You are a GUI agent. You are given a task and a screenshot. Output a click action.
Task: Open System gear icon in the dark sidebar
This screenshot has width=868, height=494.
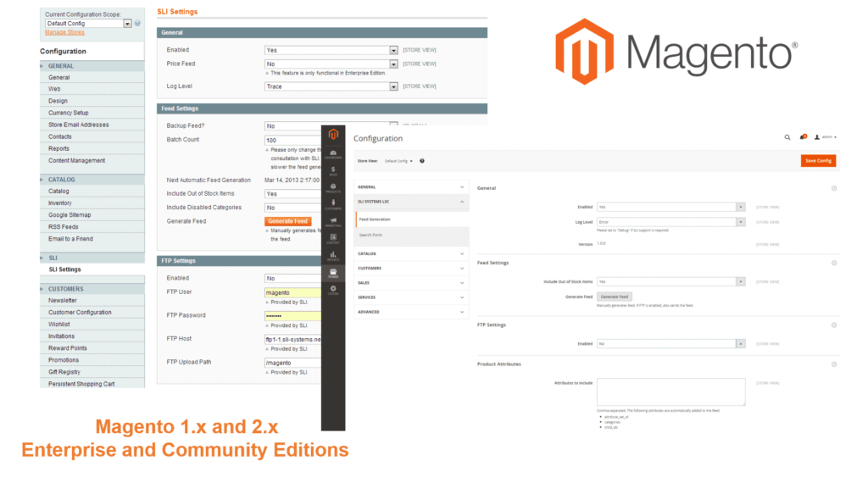click(x=333, y=290)
